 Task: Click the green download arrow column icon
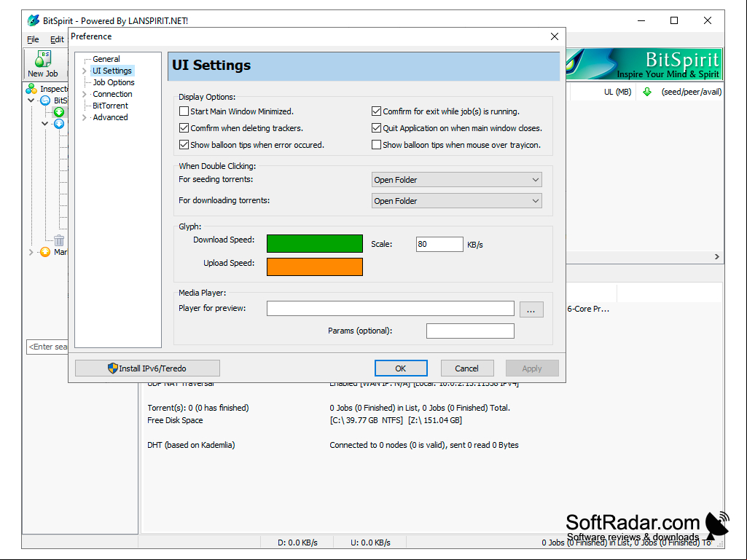647,92
